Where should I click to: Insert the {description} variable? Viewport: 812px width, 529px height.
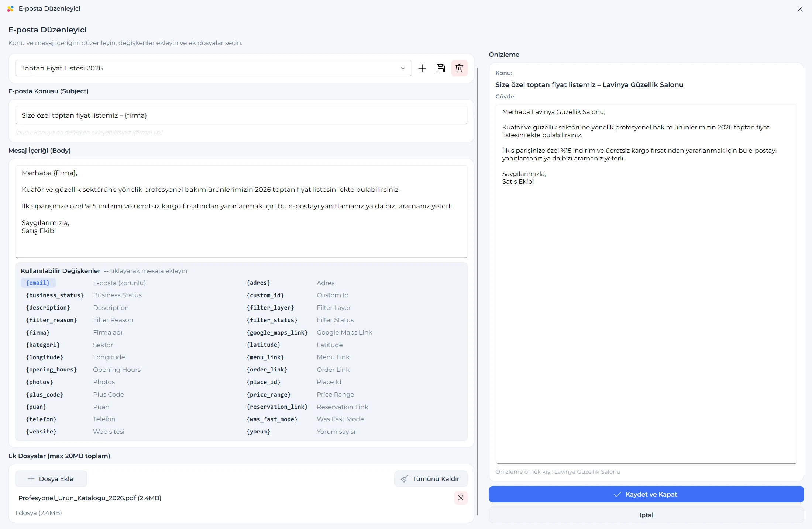[x=48, y=308]
